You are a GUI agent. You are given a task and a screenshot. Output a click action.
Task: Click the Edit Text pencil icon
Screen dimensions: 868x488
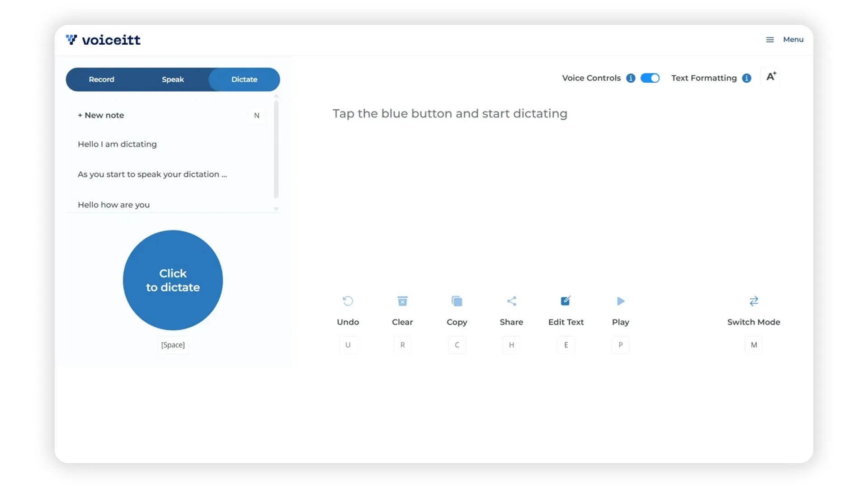566,301
